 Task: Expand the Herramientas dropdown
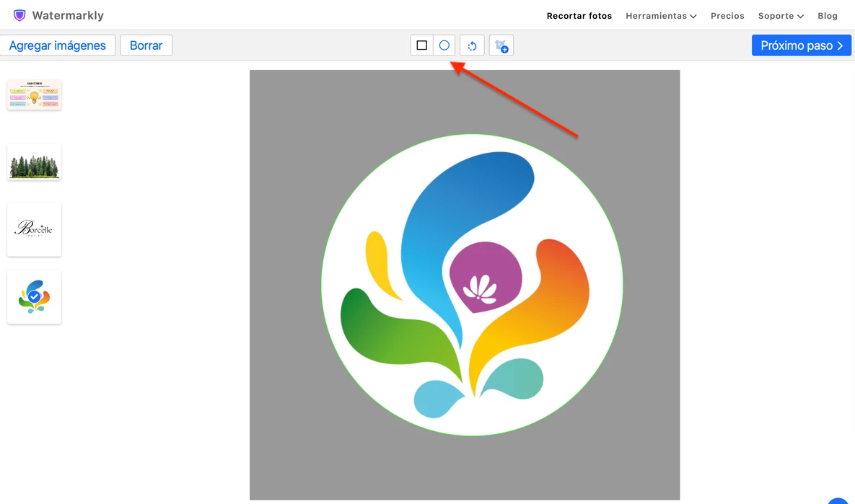(x=661, y=16)
